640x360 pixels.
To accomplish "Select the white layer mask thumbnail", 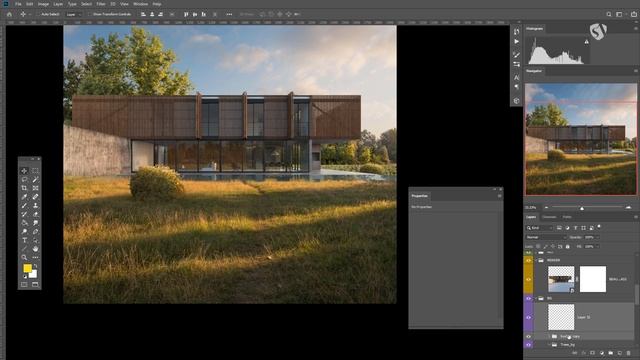I will point(593,279).
